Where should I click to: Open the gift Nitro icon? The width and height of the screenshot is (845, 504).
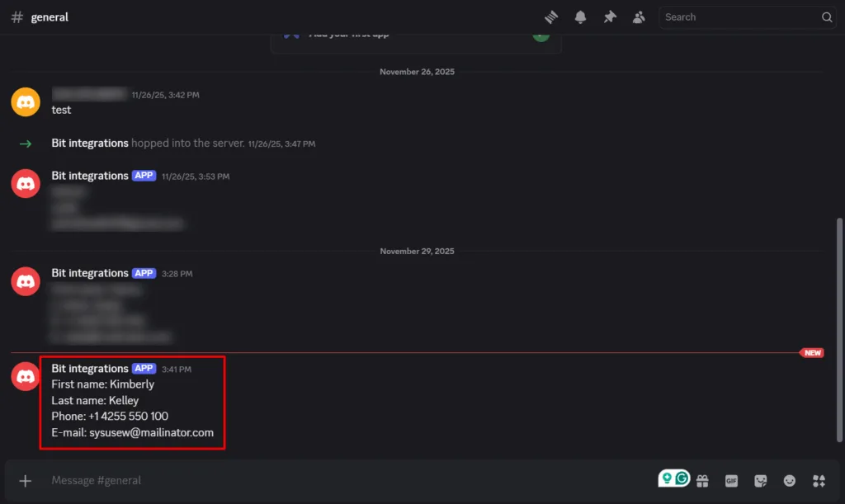click(703, 480)
